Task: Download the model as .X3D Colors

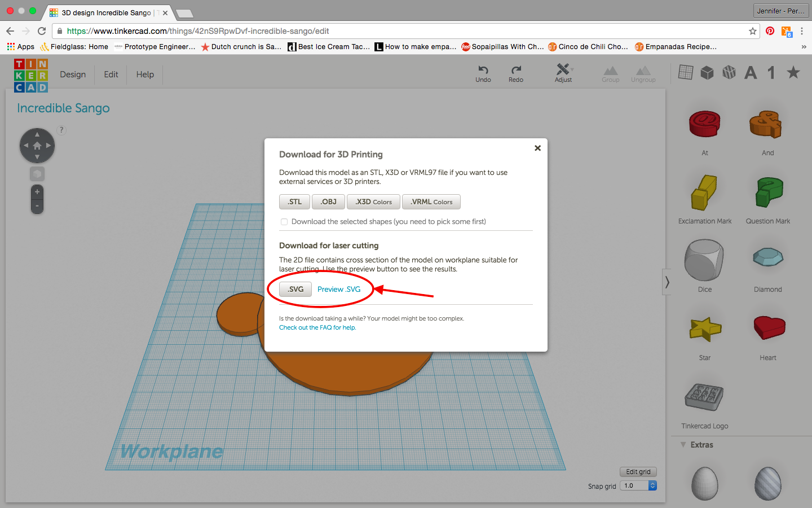Action: pyautogui.click(x=373, y=202)
